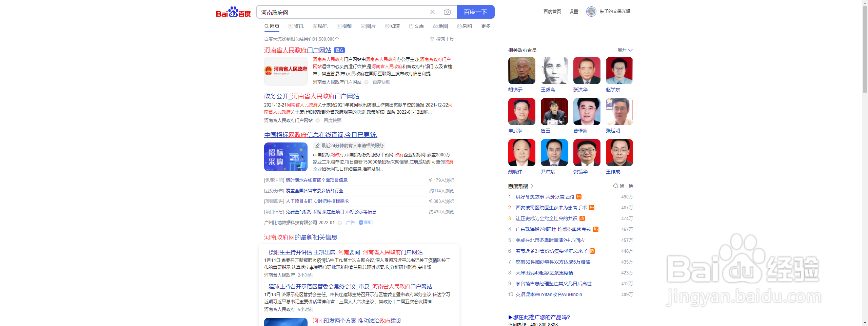Click the 招标采购 ad thumbnail

[286, 157]
